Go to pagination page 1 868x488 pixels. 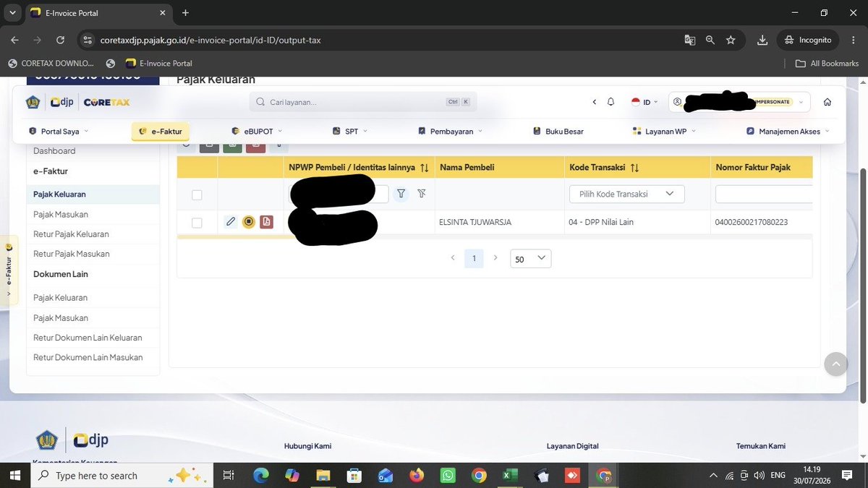[x=474, y=258]
